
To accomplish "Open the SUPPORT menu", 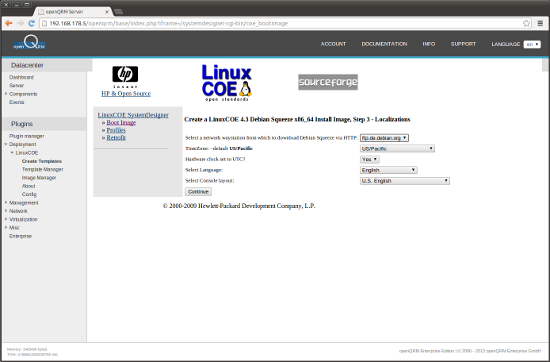I will pos(463,44).
